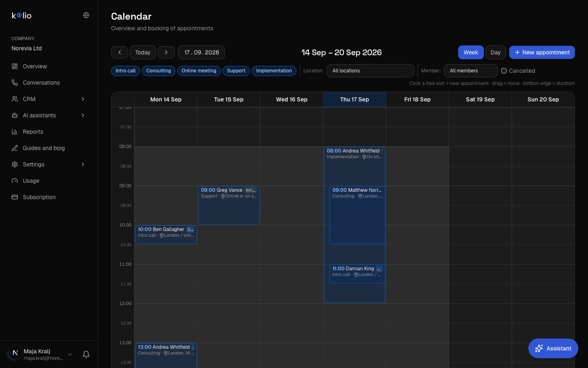Click the New appointment button
The image size is (588, 368).
click(x=542, y=52)
